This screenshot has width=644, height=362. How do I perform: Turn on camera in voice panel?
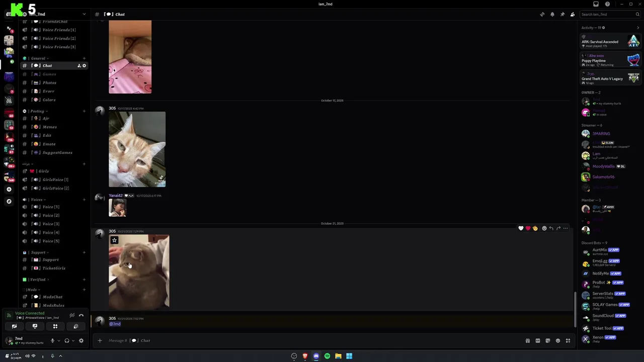pos(14,326)
